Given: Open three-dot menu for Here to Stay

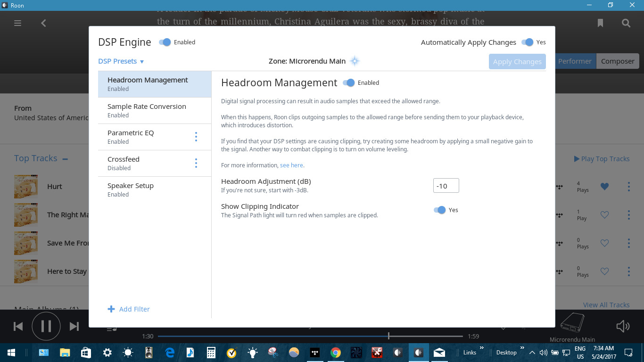Looking at the screenshot, I should 628,271.
